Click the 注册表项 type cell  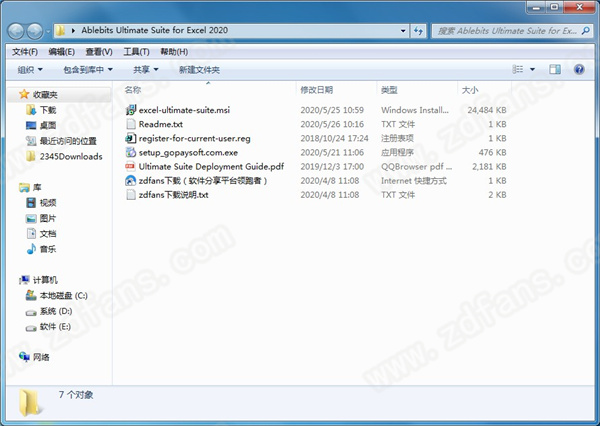point(397,138)
